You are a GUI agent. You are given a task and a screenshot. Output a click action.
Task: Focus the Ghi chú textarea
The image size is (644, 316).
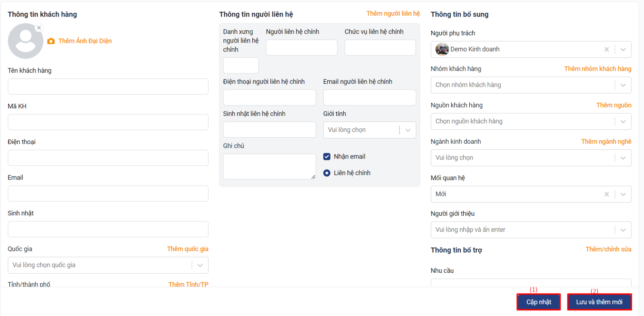(x=269, y=166)
